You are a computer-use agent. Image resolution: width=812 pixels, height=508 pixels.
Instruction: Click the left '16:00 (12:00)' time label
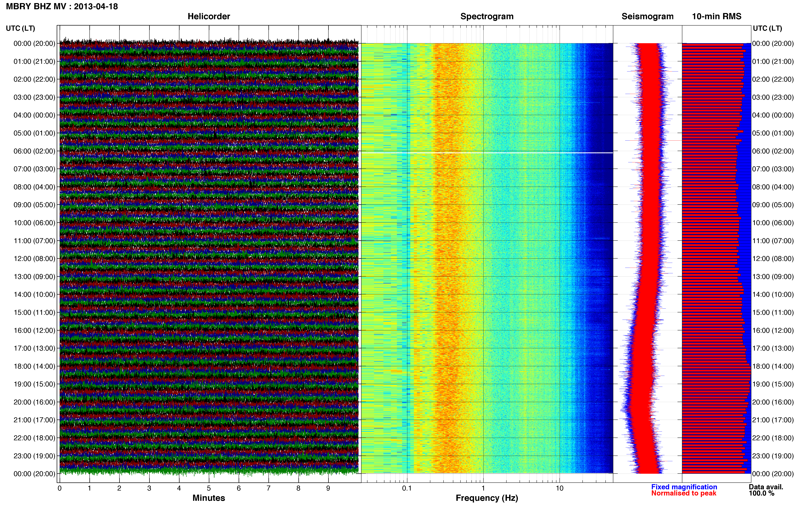pos(34,331)
